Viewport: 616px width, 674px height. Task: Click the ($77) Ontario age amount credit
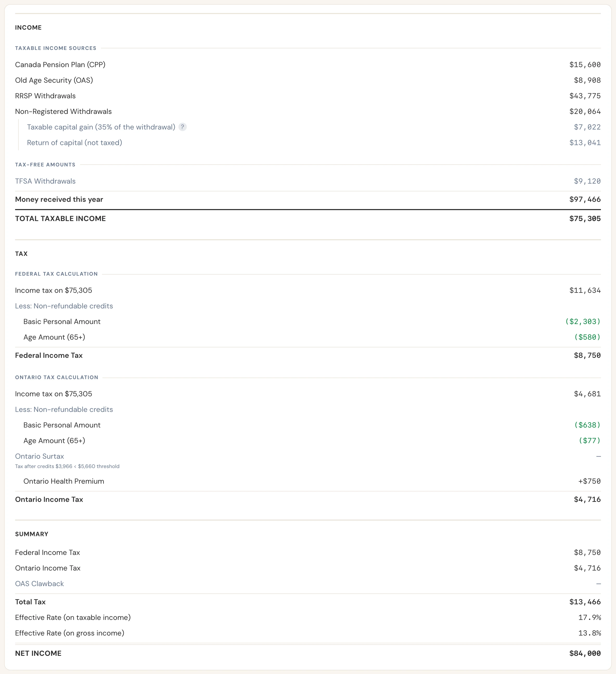coord(589,441)
